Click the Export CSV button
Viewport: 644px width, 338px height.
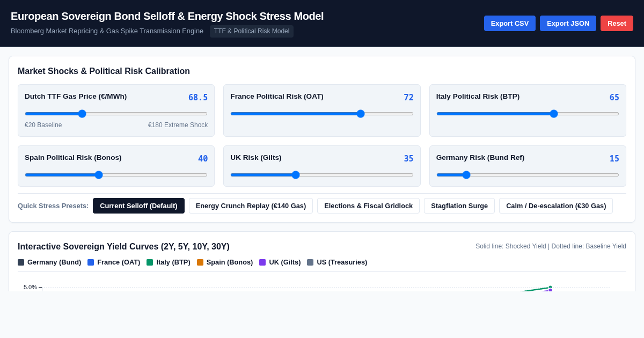coord(510,23)
